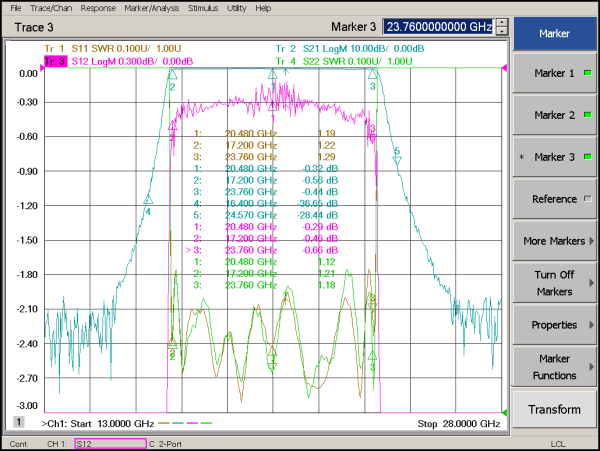
Task: Click the Marker 3 frequency input field
Action: (x=439, y=28)
